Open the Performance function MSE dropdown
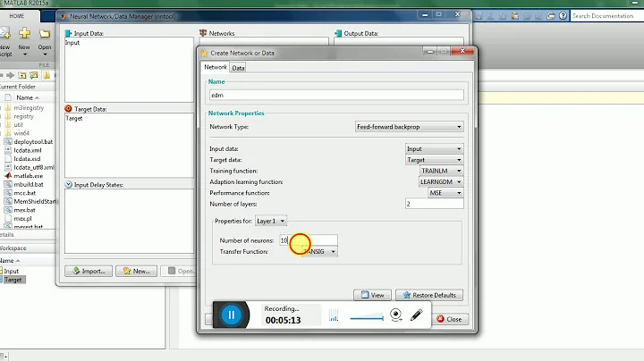Image resolution: width=644 pixels, height=361 pixels. tap(445, 193)
